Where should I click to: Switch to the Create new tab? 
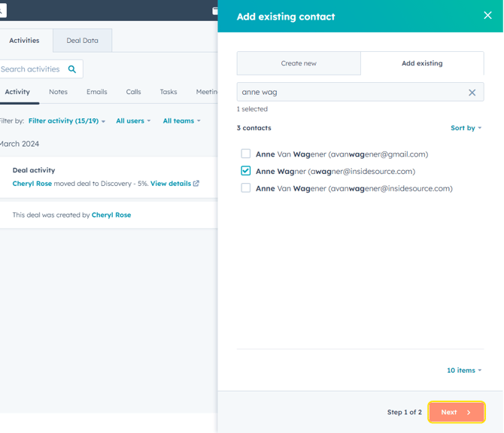pyautogui.click(x=299, y=63)
